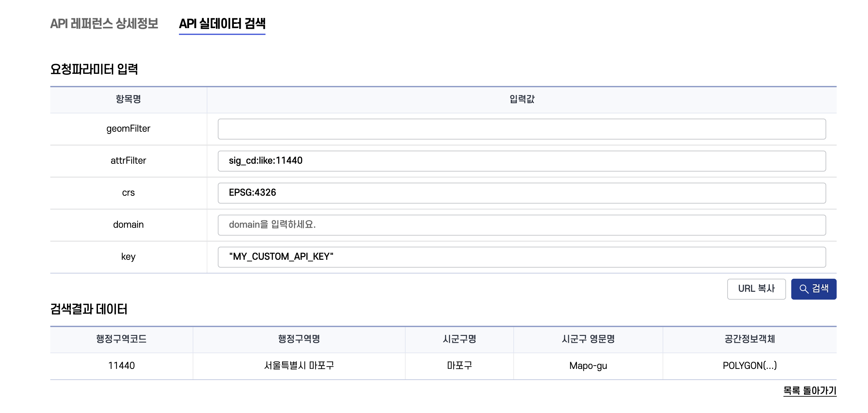Click the crs input showing EPSG:4326
Viewport: 868px width, 413px height.
point(522,193)
